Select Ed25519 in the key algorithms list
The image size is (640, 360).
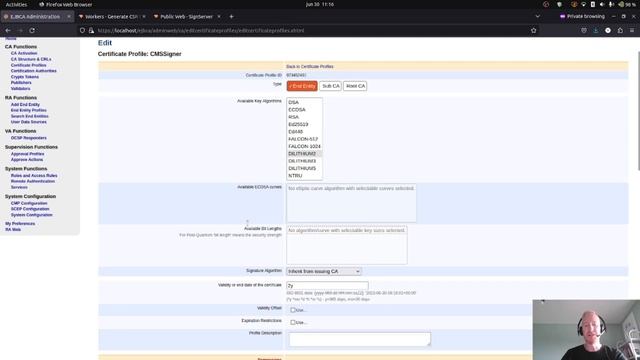[x=304, y=124]
